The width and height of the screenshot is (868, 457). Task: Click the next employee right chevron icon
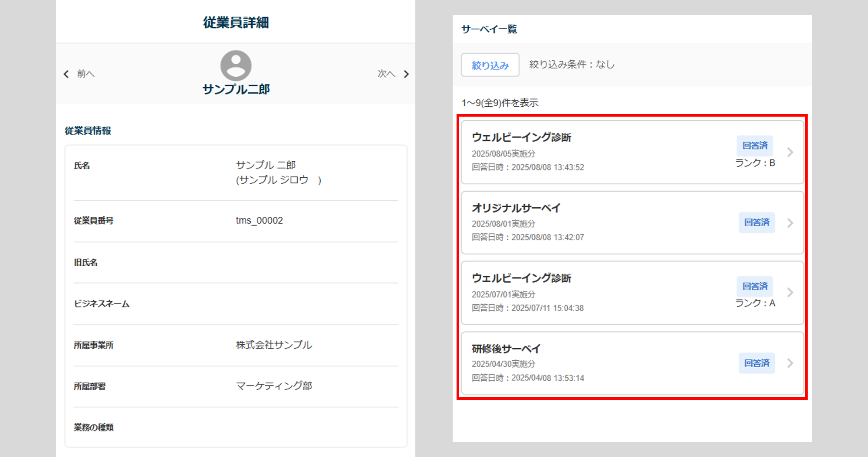(406, 74)
